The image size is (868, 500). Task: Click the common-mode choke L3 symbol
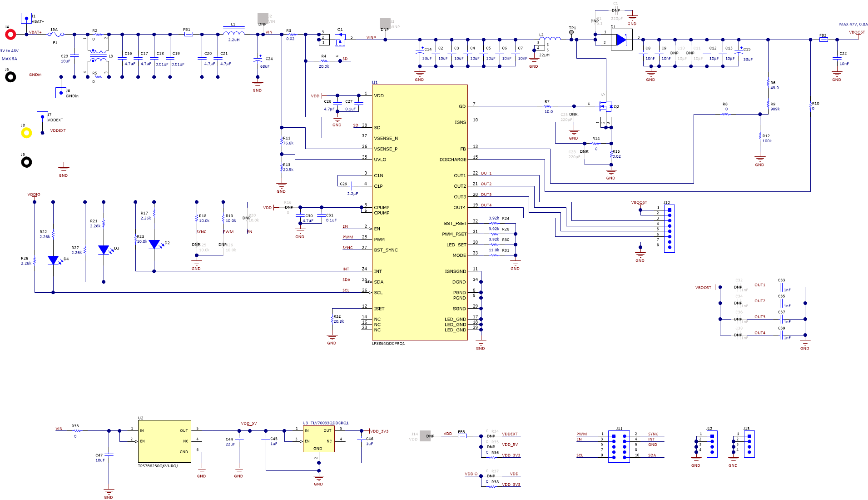pyautogui.click(x=99, y=55)
